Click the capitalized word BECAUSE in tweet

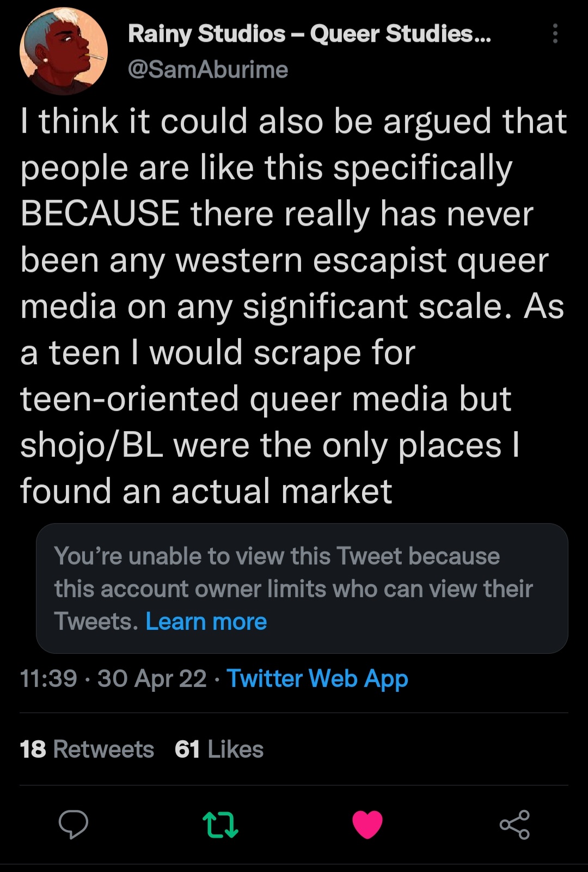(100, 213)
